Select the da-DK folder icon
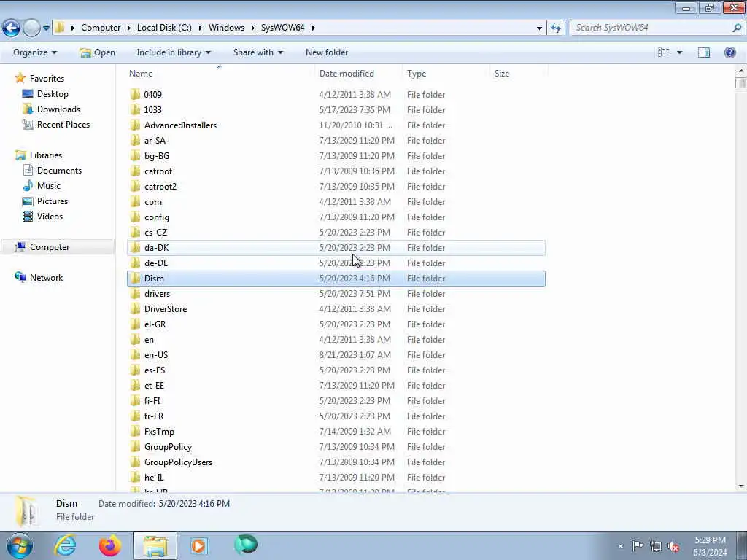747x560 pixels. coord(135,248)
